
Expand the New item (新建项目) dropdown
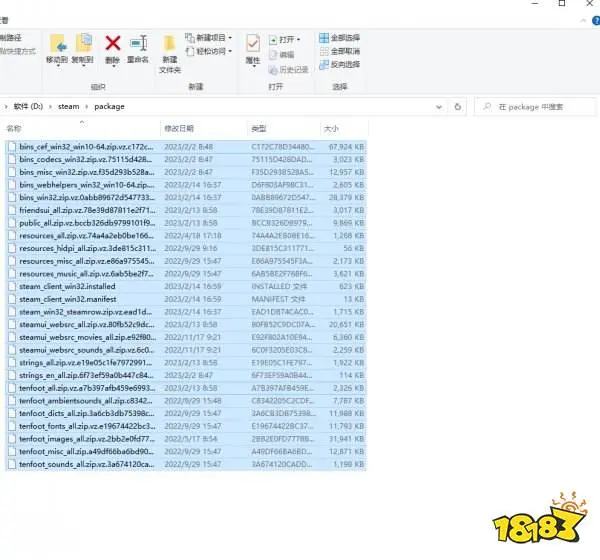209,38
